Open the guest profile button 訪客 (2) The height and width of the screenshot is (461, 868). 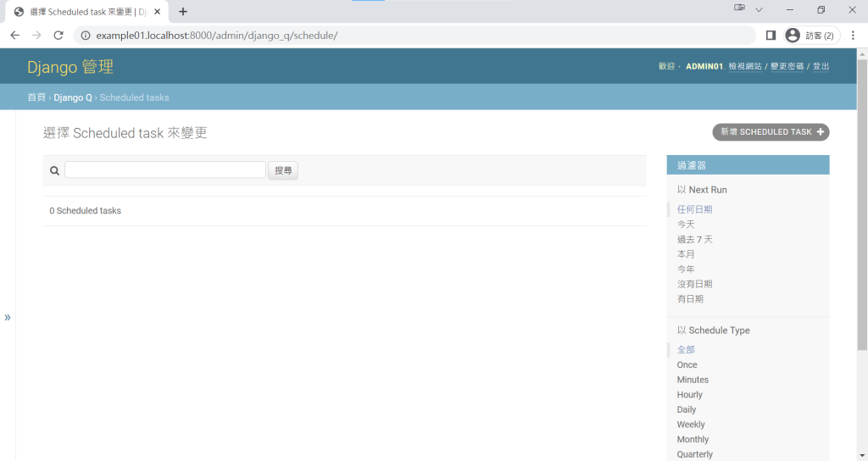(x=811, y=36)
